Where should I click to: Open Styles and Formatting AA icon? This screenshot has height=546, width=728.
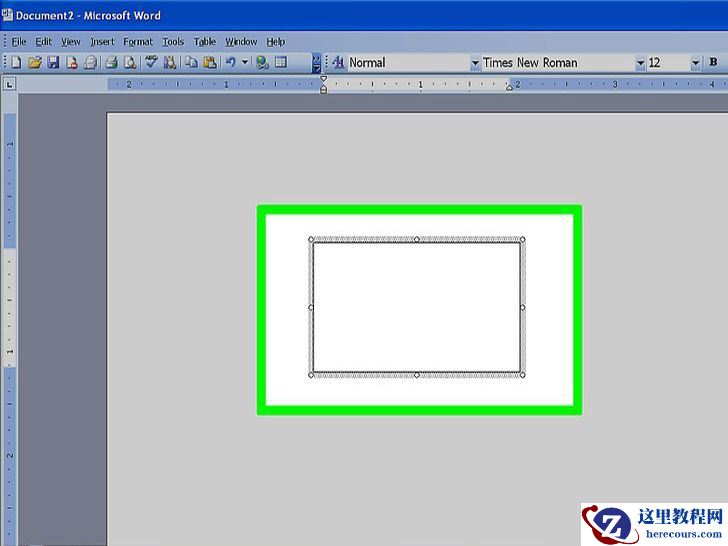coord(338,62)
